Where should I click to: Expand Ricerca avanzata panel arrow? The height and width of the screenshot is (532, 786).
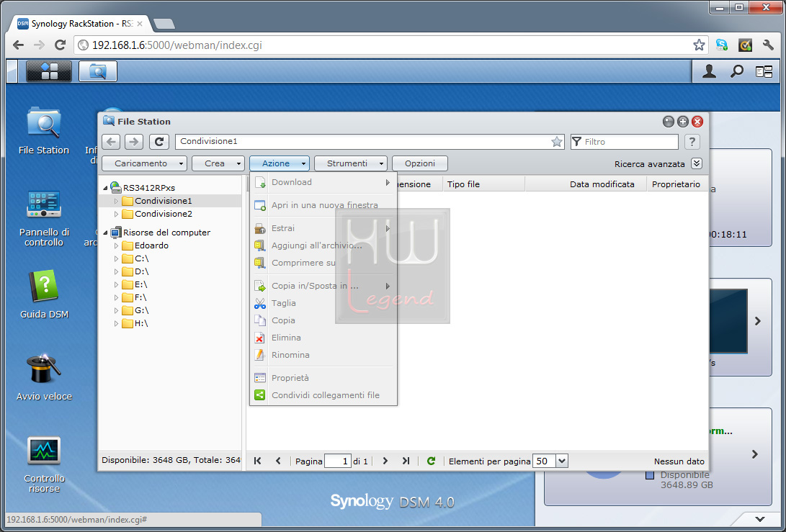(696, 163)
